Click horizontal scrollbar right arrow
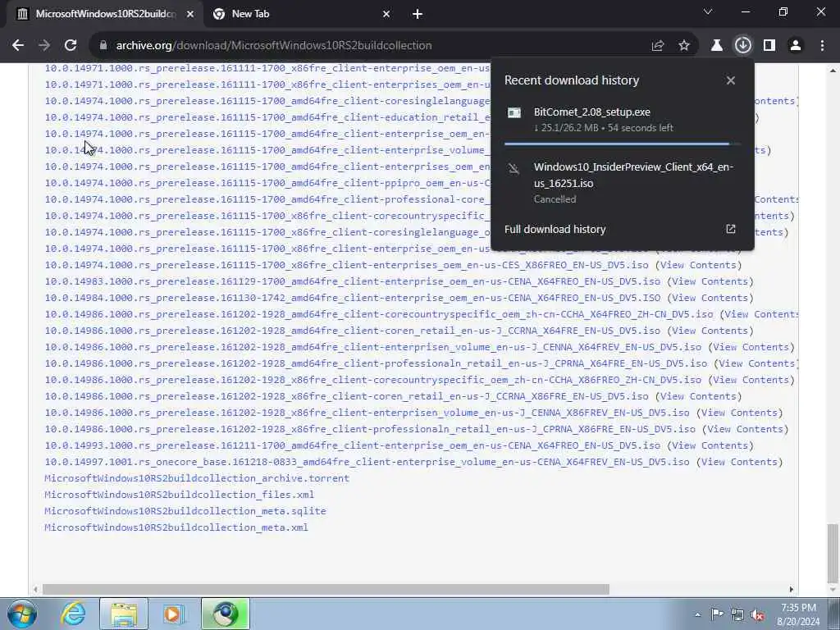 click(x=792, y=589)
